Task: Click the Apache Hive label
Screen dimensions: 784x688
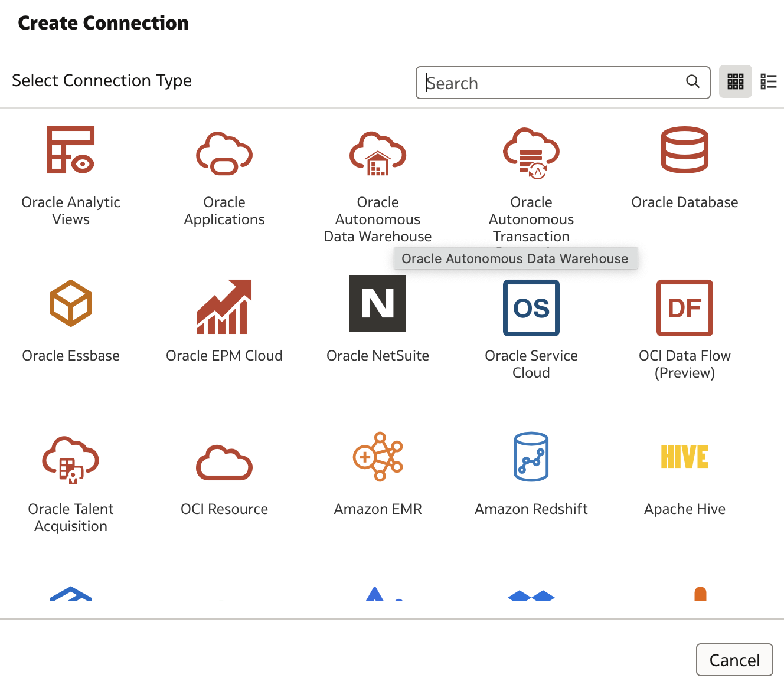Action: coord(685,509)
